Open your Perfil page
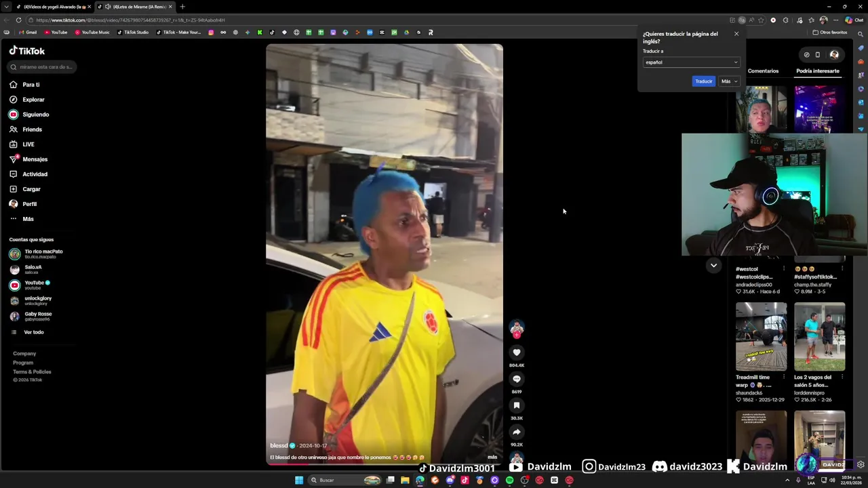This screenshot has width=868, height=488. click(29, 204)
